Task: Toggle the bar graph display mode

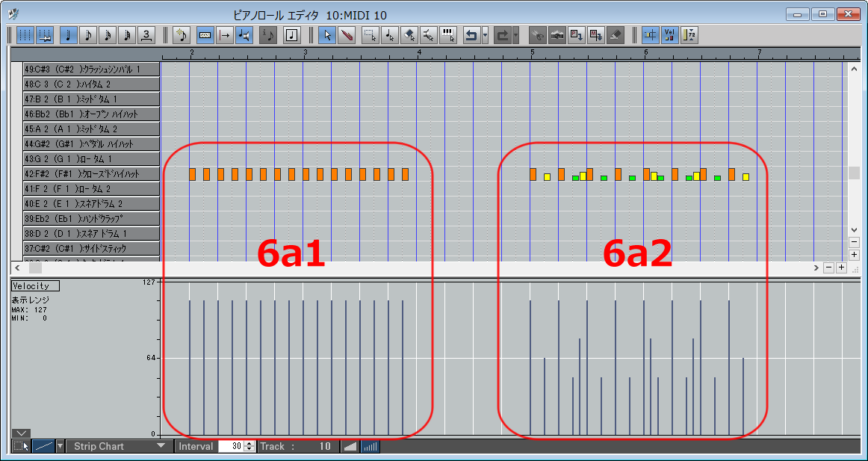Action: pos(371,447)
